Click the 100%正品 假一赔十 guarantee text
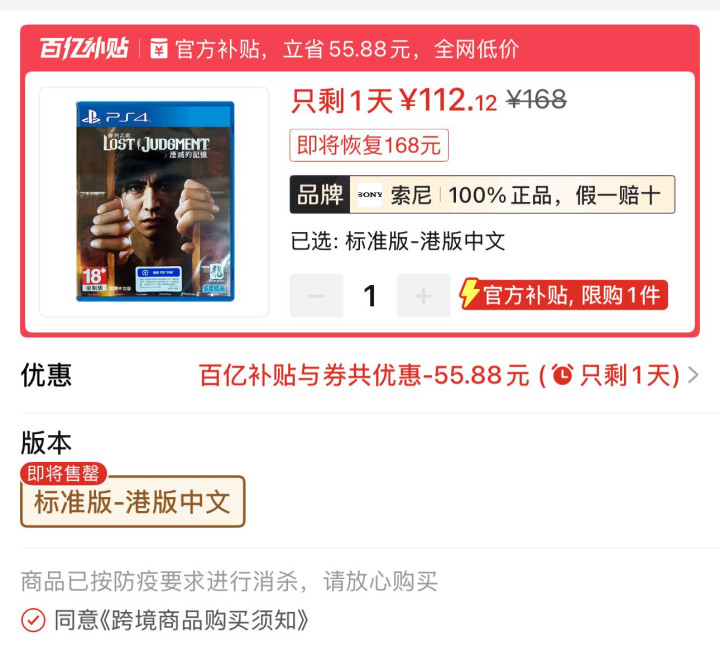720x646 pixels. point(554,195)
